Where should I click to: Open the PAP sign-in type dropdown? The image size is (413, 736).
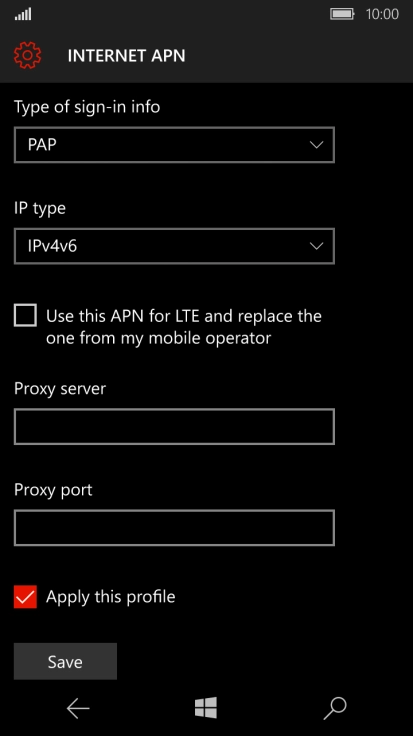[174, 145]
